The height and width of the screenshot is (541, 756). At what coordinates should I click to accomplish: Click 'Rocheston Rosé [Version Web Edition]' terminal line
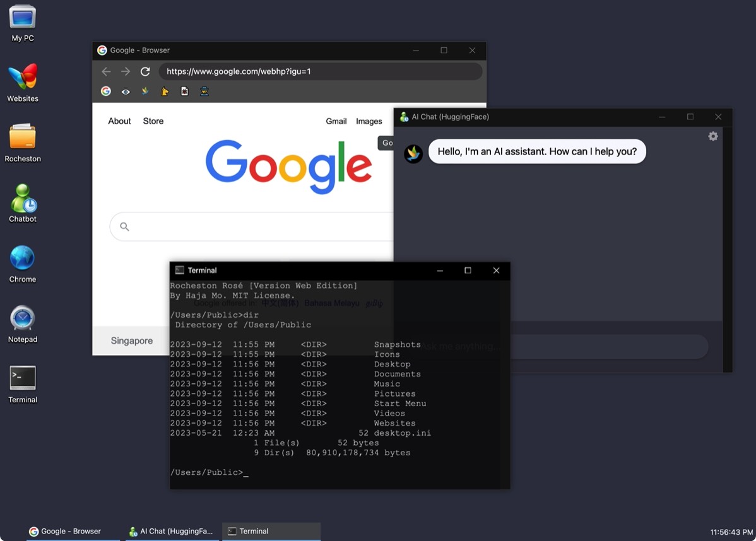pos(264,286)
